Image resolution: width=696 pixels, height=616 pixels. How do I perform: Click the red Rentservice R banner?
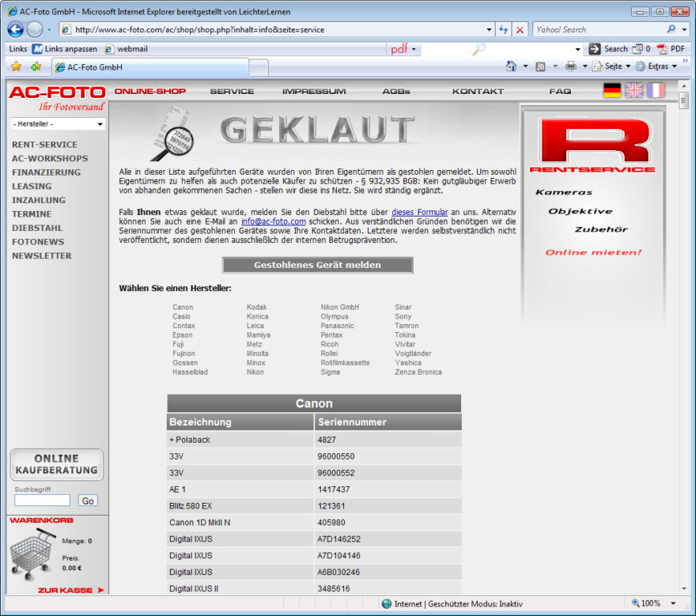[593, 145]
